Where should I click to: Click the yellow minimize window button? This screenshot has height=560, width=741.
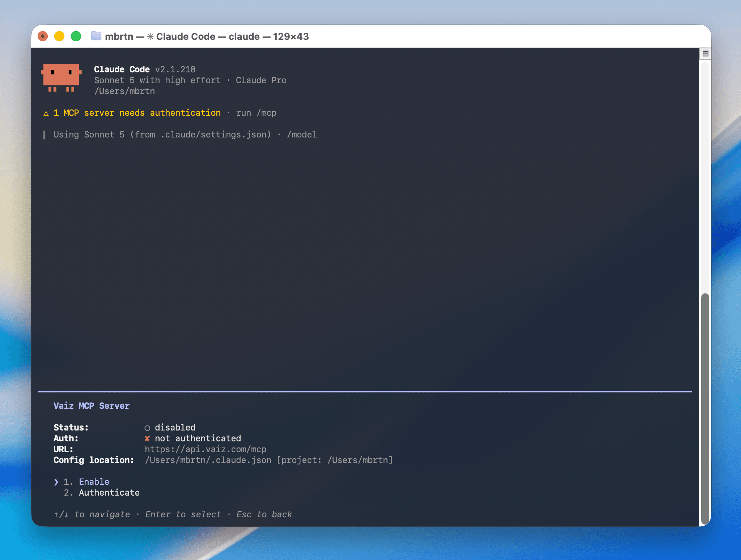59,36
